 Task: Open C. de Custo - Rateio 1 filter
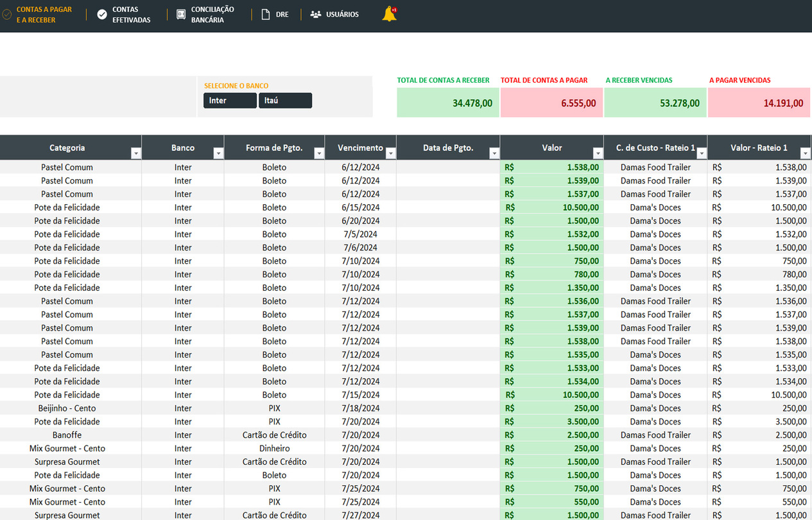click(x=702, y=153)
